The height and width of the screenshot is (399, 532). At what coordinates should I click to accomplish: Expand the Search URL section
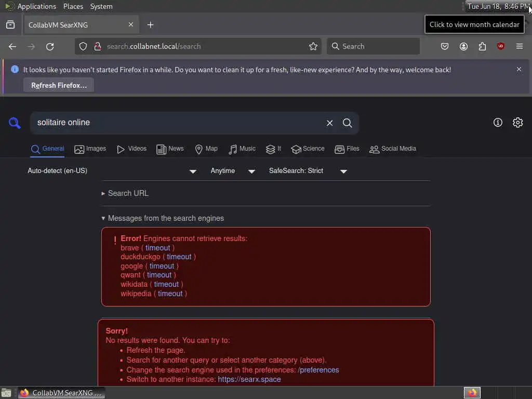pyautogui.click(x=125, y=193)
